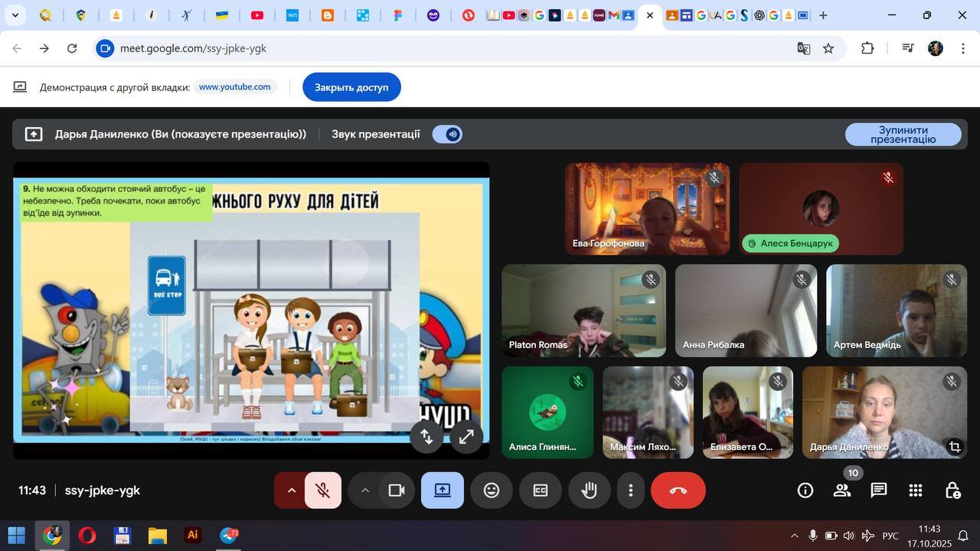
Task: Leave the call with red hang-up button
Action: pyautogui.click(x=678, y=491)
